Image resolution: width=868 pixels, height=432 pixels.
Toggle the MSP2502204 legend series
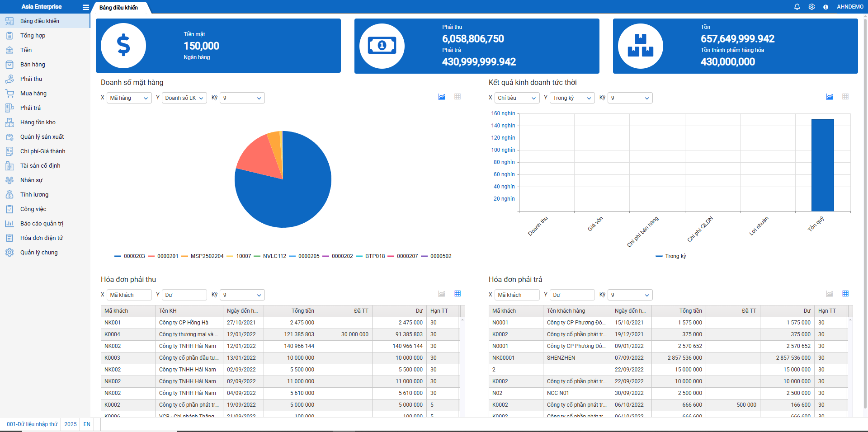203,256
